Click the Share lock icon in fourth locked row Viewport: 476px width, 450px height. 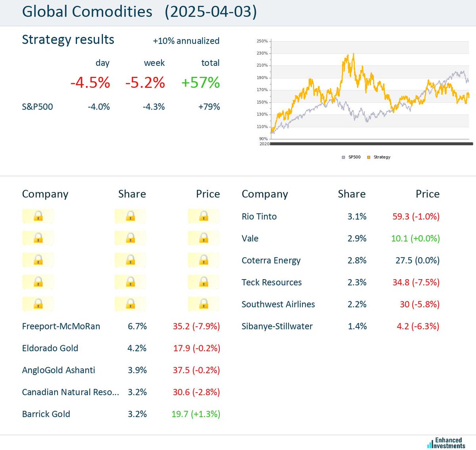pos(131,282)
